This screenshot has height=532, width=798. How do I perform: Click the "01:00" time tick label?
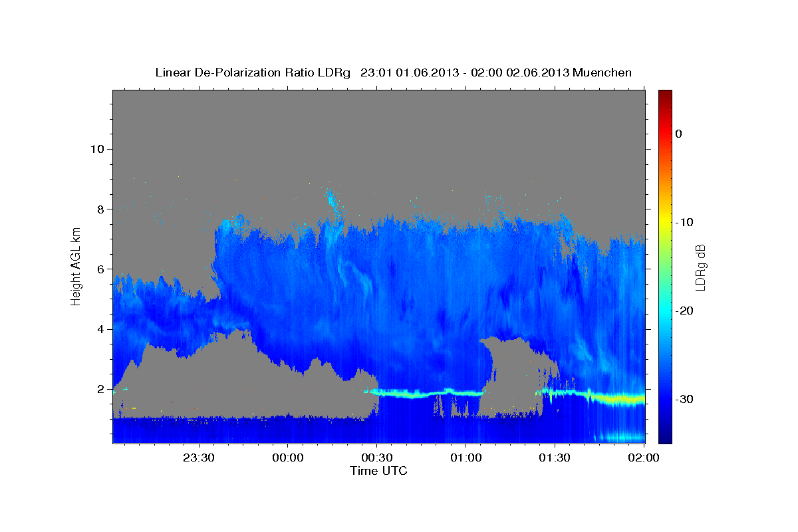(465, 458)
